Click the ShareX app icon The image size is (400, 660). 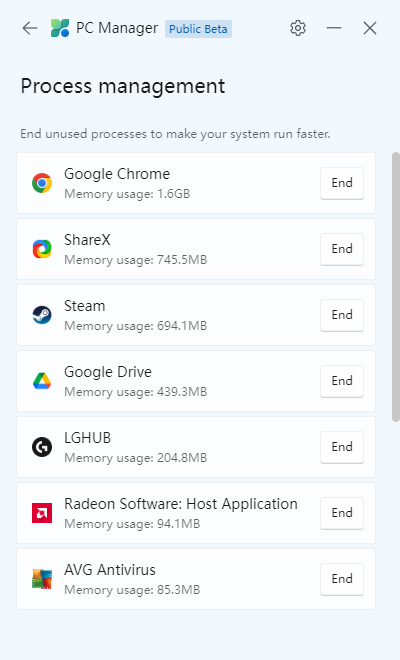tap(42, 249)
